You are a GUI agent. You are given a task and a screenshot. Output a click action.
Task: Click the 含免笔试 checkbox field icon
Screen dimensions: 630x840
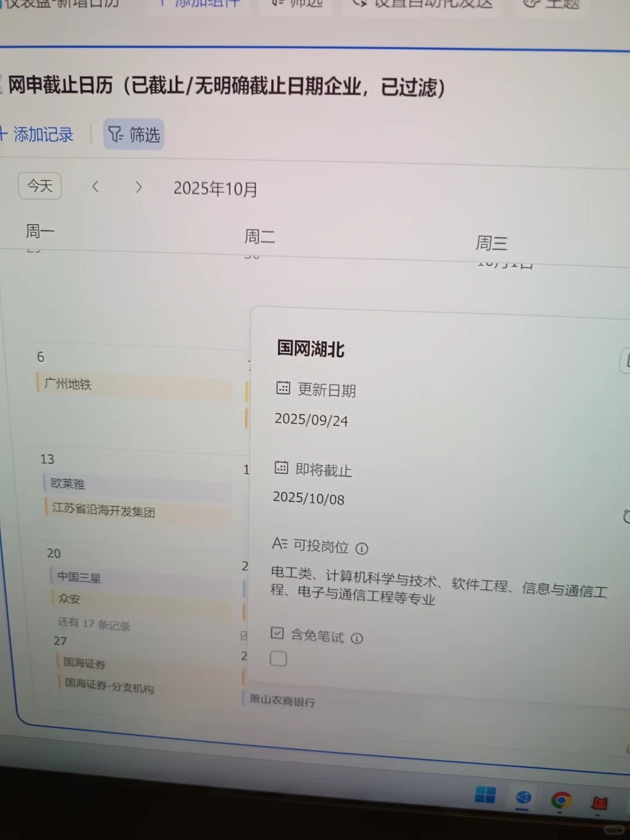pos(278,633)
